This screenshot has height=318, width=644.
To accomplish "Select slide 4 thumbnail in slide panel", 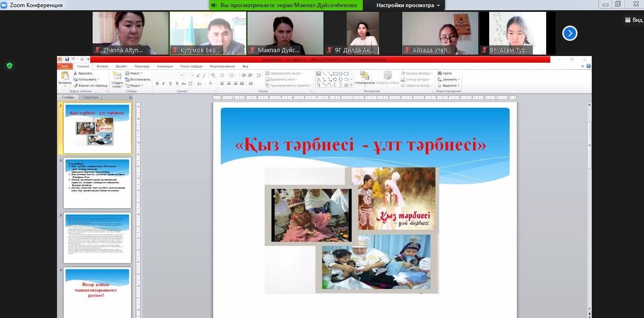I will (x=97, y=290).
